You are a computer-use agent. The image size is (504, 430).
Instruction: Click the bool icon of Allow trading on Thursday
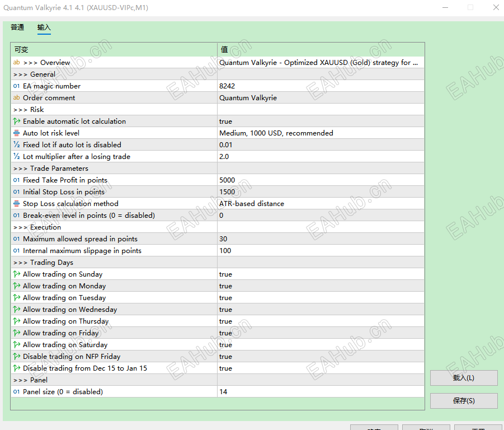pos(16,321)
